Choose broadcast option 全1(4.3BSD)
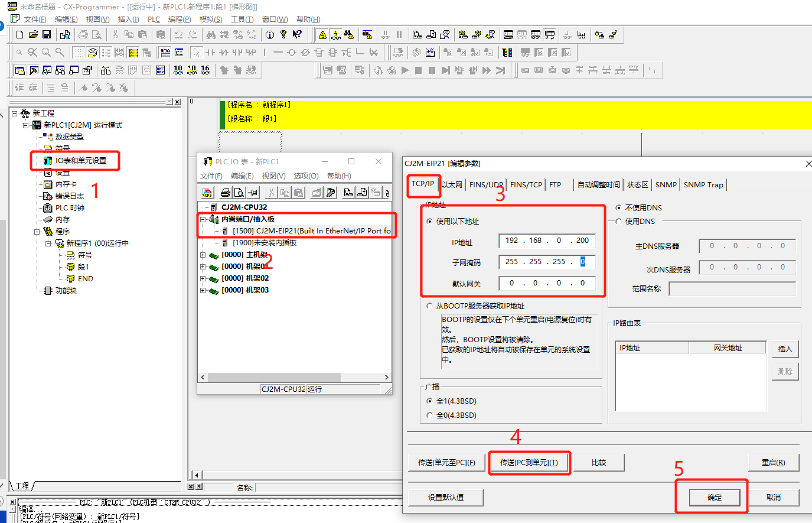Viewport: 812px width, 523px height. tap(429, 401)
